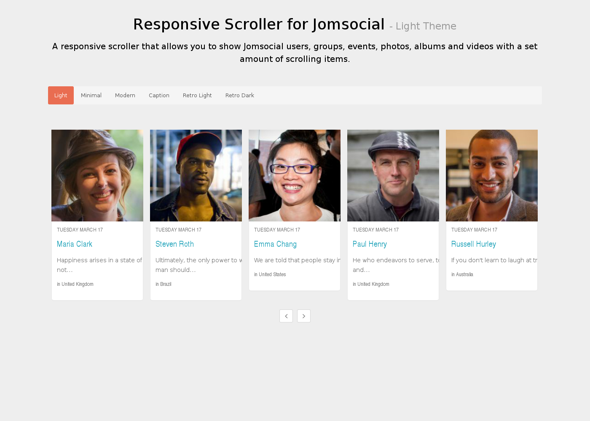Open Emma Chang's profile link

(x=275, y=244)
